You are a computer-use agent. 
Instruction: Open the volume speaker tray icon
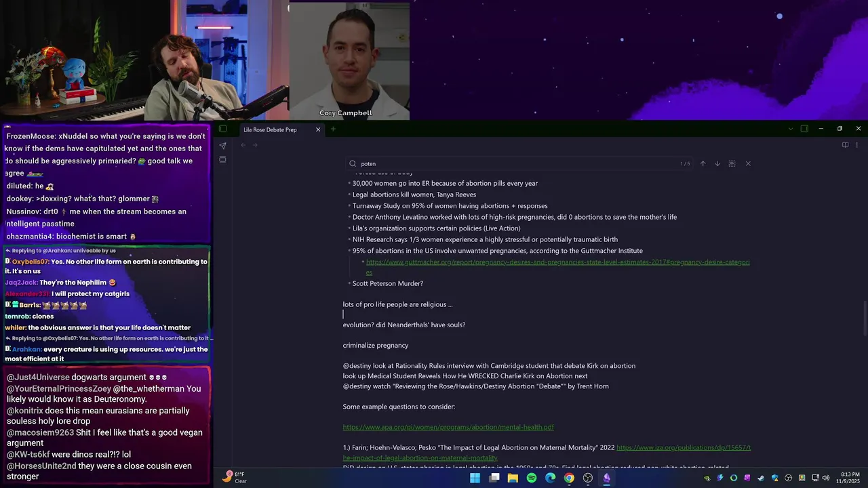tap(825, 478)
